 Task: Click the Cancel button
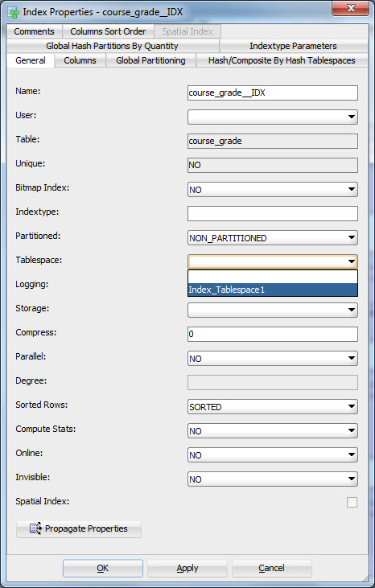[x=271, y=568]
